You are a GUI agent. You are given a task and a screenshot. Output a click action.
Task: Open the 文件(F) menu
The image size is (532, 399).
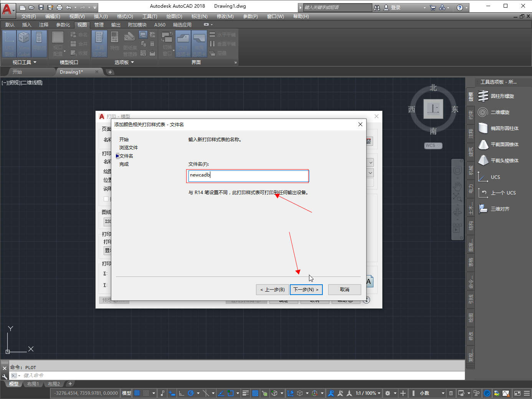(28, 16)
